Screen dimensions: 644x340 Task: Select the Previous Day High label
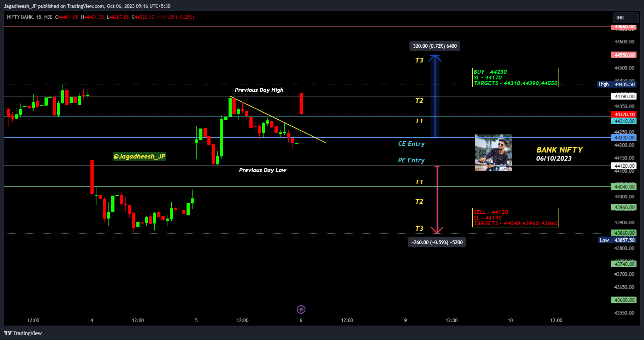pyautogui.click(x=259, y=90)
